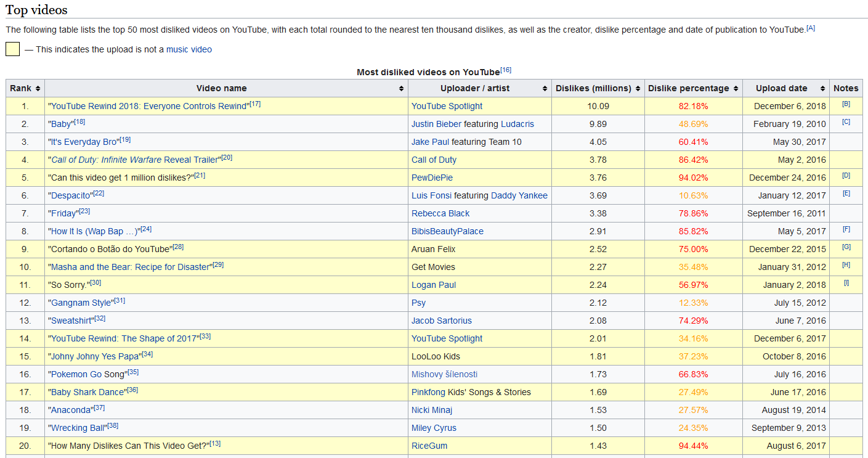
Task: Sort by Uploader / artist column arrows
Action: (545, 89)
